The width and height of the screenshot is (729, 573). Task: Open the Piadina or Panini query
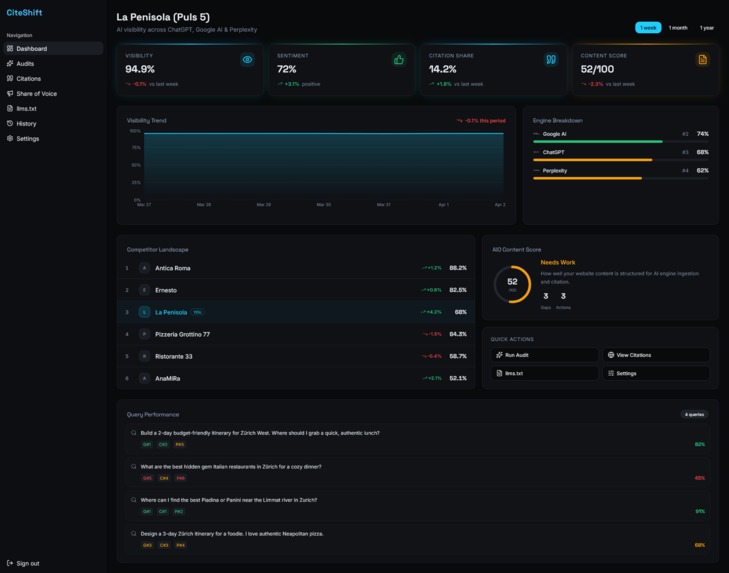[418, 506]
